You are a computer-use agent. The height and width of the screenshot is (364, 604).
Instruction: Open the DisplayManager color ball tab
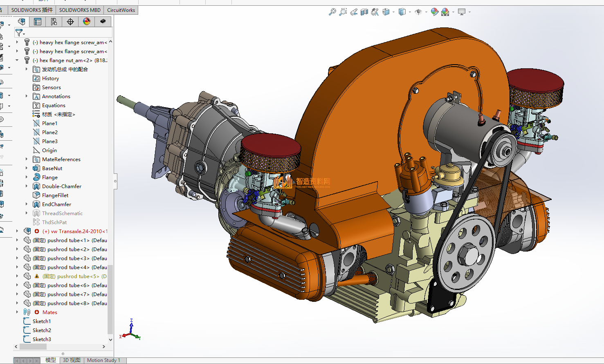87,22
